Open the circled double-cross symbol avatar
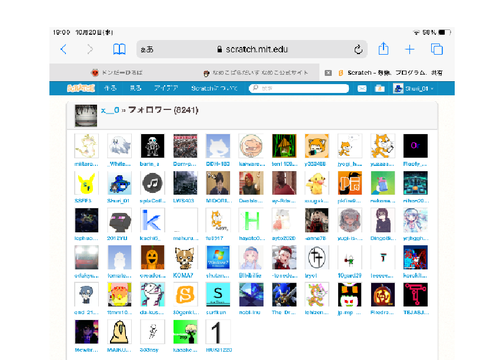The height and width of the screenshot is (360, 480). (317, 257)
